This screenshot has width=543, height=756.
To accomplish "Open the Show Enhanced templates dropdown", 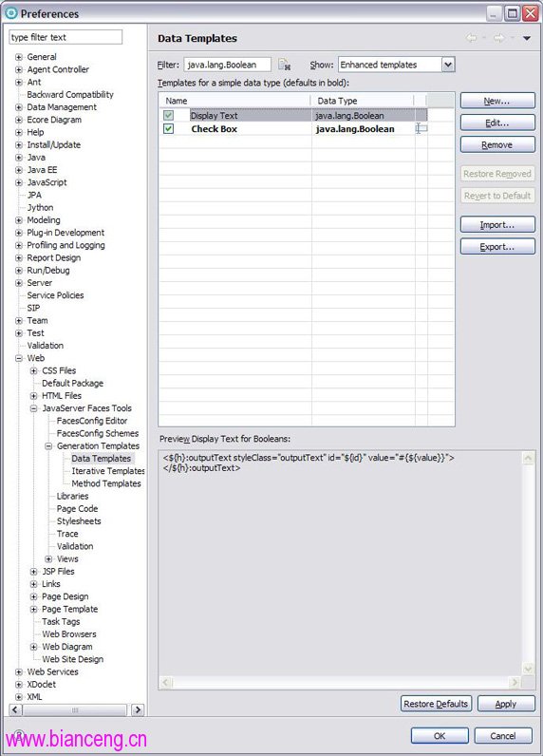I will (448, 65).
